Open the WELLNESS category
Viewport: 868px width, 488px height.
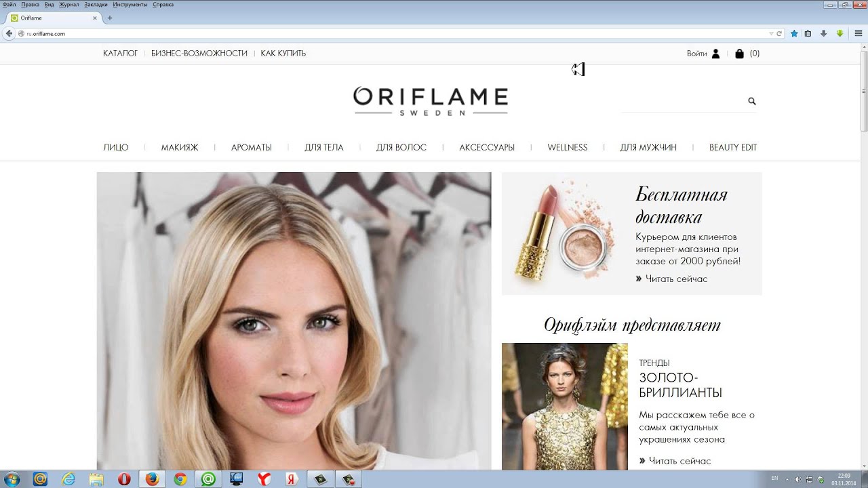[568, 147]
